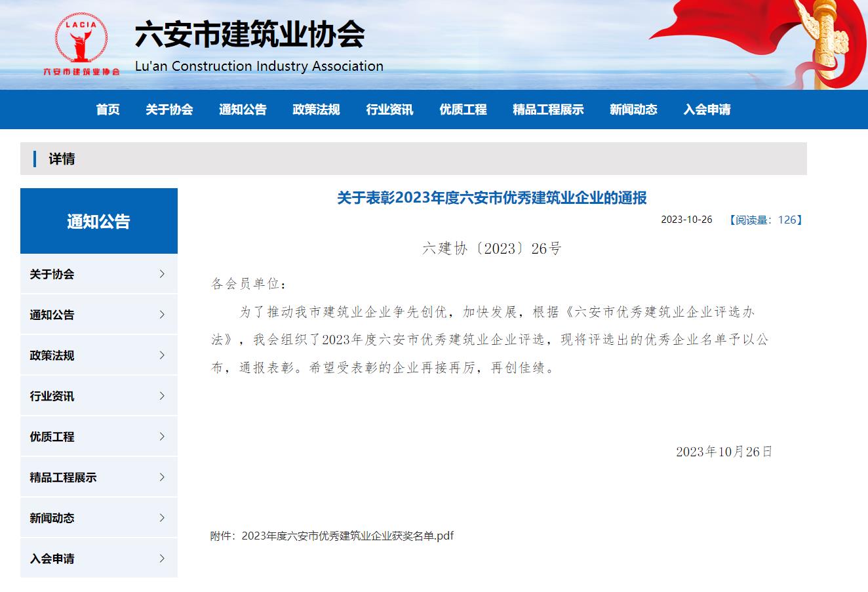Open 行业资讯 in the top navigation bar
The height and width of the screenshot is (592, 868).
tap(389, 109)
